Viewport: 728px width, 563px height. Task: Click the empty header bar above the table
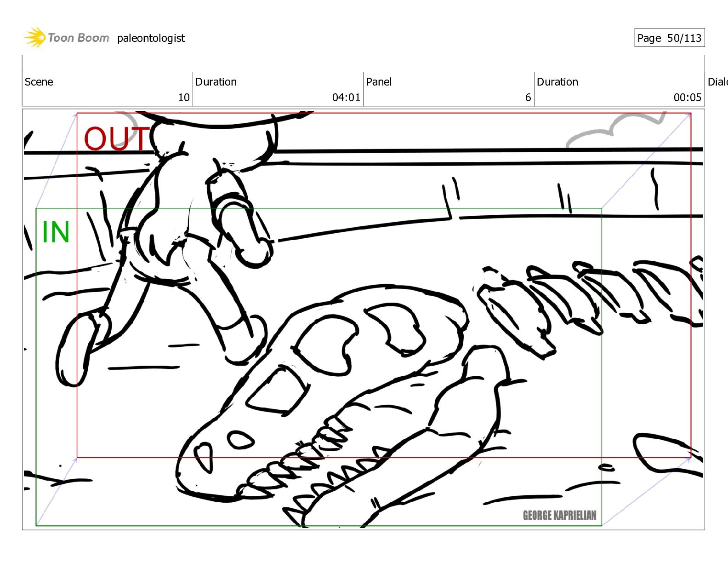(x=363, y=63)
